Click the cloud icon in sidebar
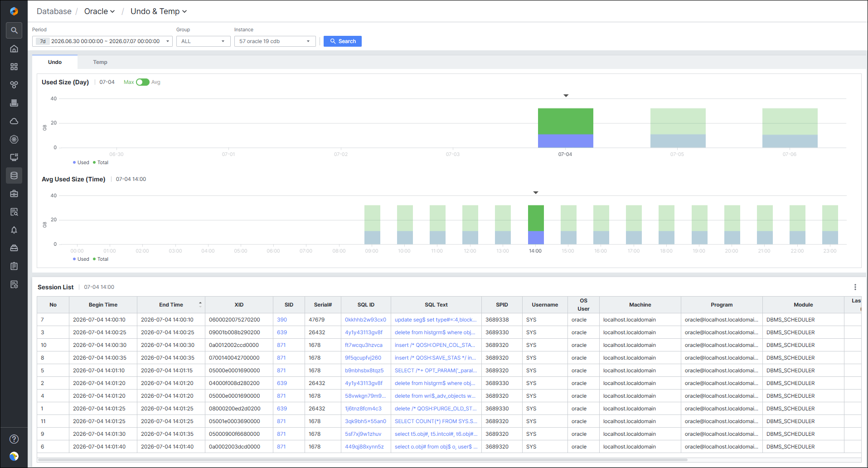Viewport: 868px width, 468px height. pyautogui.click(x=14, y=121)
